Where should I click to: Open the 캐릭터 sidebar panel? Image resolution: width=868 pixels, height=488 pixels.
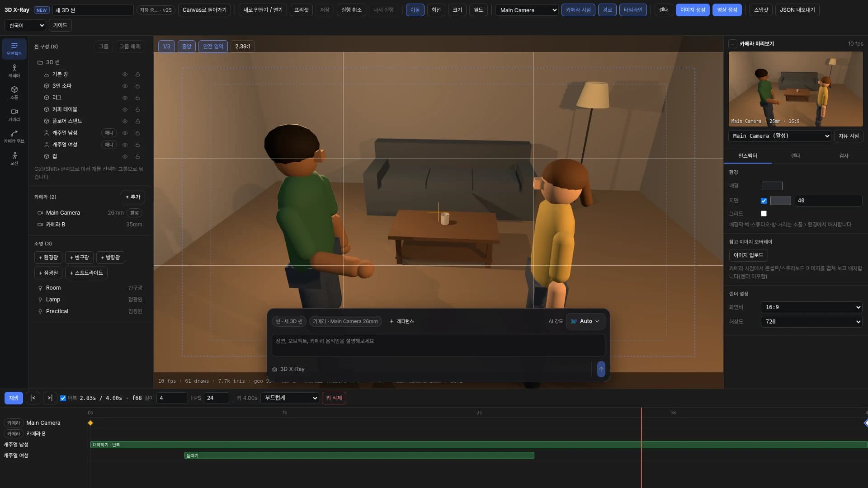(x=14, y=71)
